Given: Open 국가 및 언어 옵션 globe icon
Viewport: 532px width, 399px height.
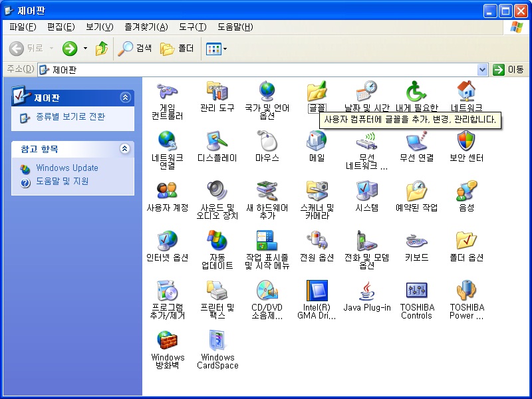Looking at the screenshot, I should pos(267,91).
